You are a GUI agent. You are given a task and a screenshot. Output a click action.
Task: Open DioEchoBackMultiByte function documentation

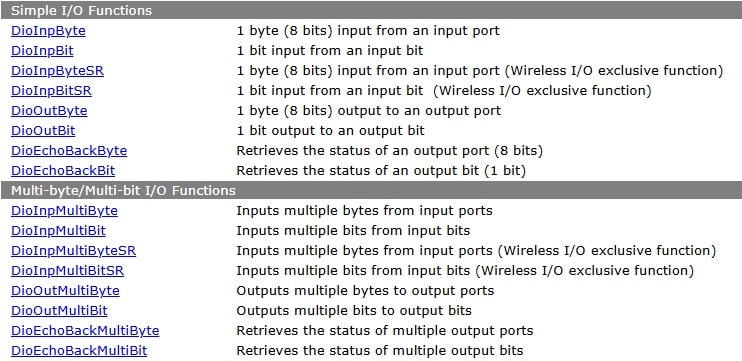coord(85,331)
